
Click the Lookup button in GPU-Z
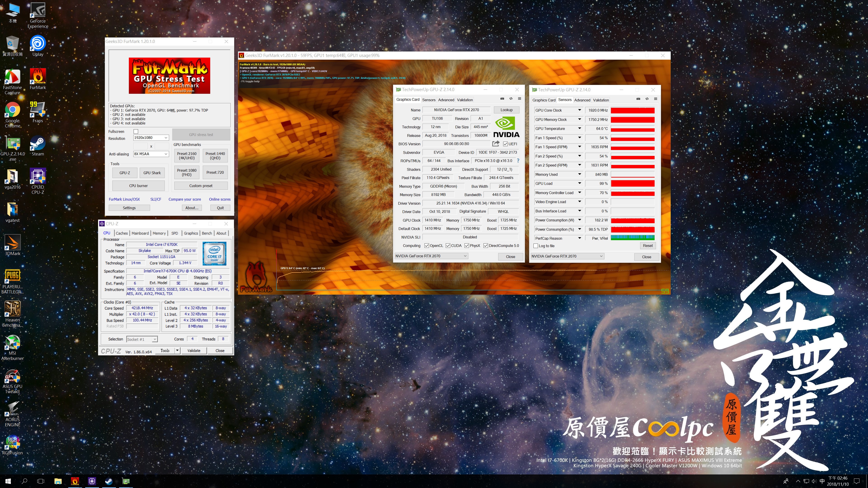pyautogui.click(x=506, y=110)
